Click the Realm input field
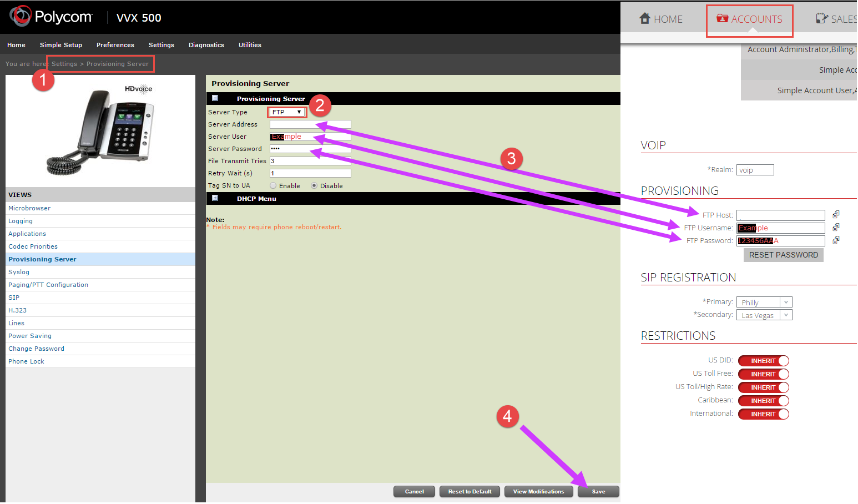This screenshot has width=858, height=504. pyautogui.click(x=755, y=170)
